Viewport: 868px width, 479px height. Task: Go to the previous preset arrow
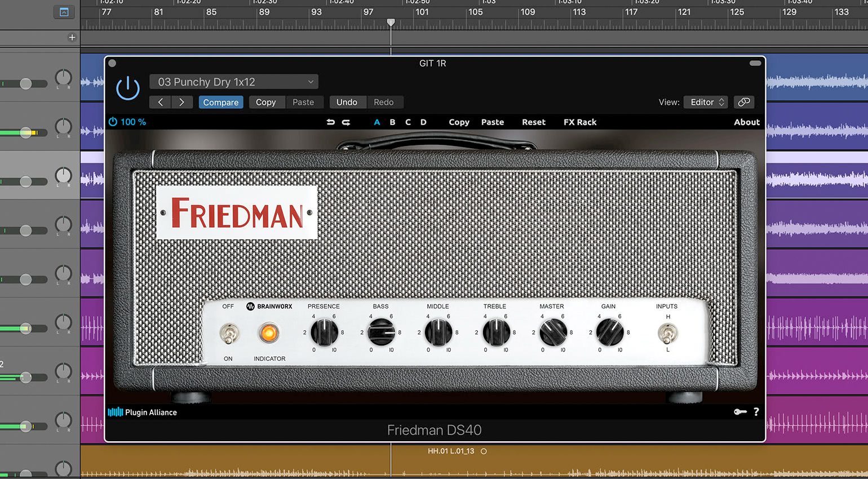point(161,102)
